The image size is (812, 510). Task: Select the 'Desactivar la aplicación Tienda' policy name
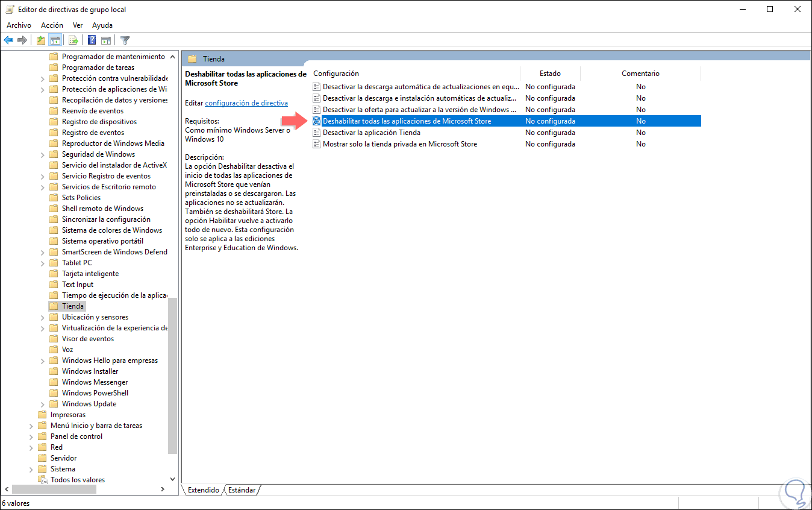click(372, 133)
